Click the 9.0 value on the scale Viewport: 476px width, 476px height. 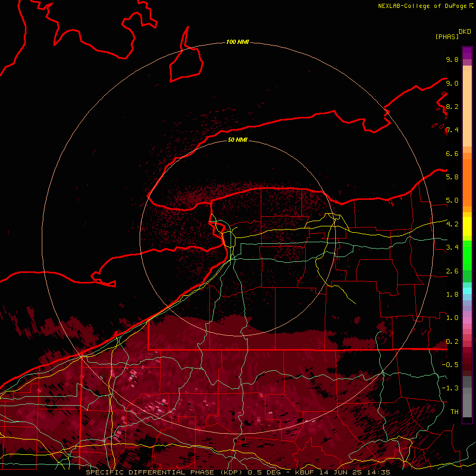click(x=452, y=83)
